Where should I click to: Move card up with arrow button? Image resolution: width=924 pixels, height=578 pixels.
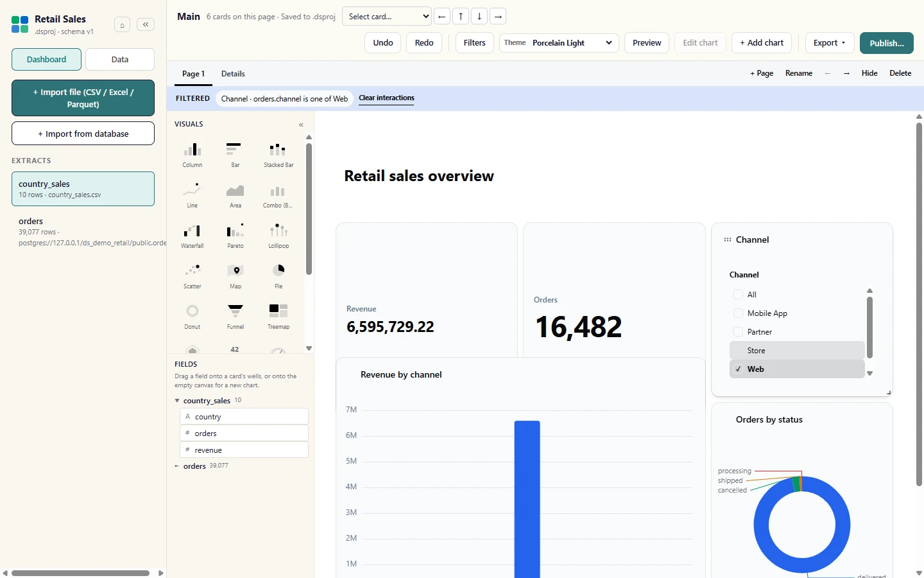pyautogui.click(x=461, y=17)
